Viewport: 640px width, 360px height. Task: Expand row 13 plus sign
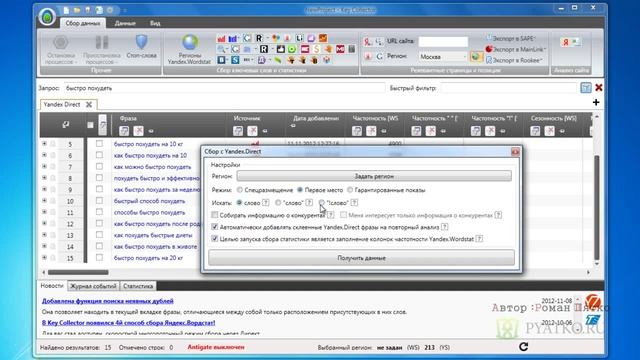[x=44, y=235]
